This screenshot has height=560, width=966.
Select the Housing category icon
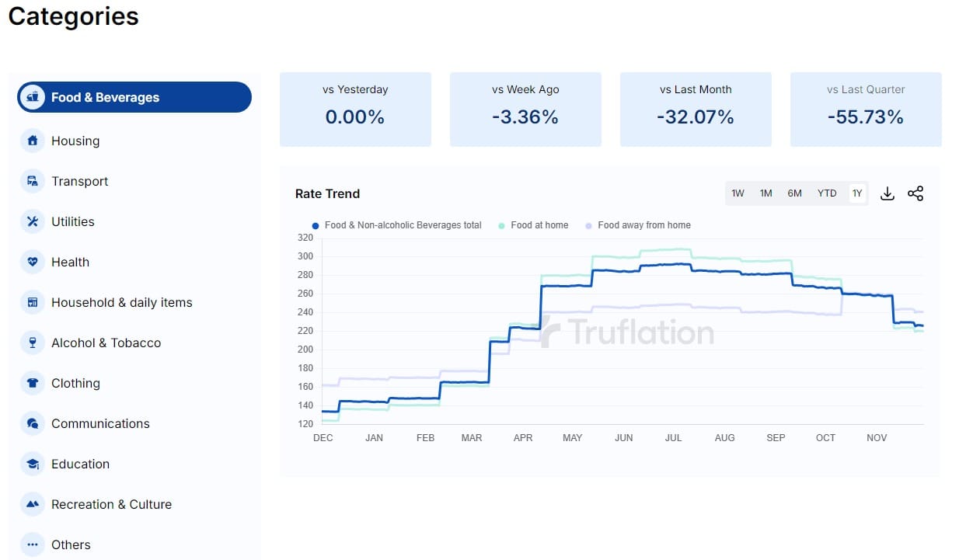tap(33, 141)
